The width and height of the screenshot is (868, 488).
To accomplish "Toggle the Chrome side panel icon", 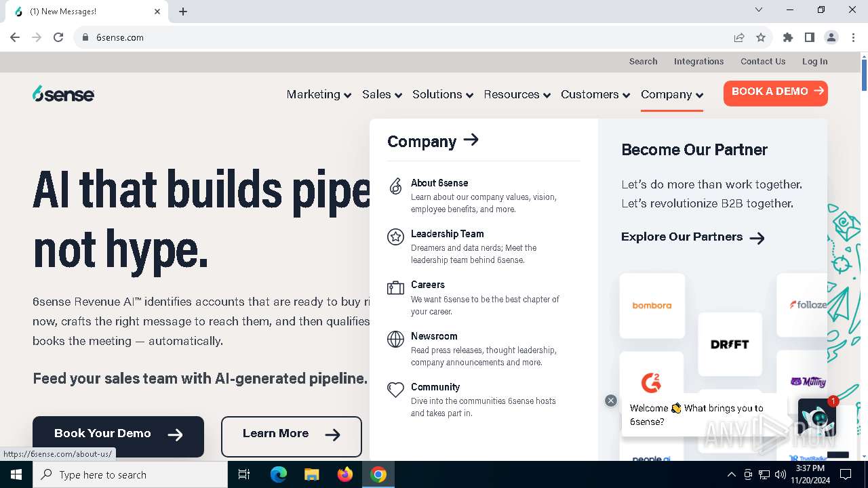I will (x=810, y=37).
